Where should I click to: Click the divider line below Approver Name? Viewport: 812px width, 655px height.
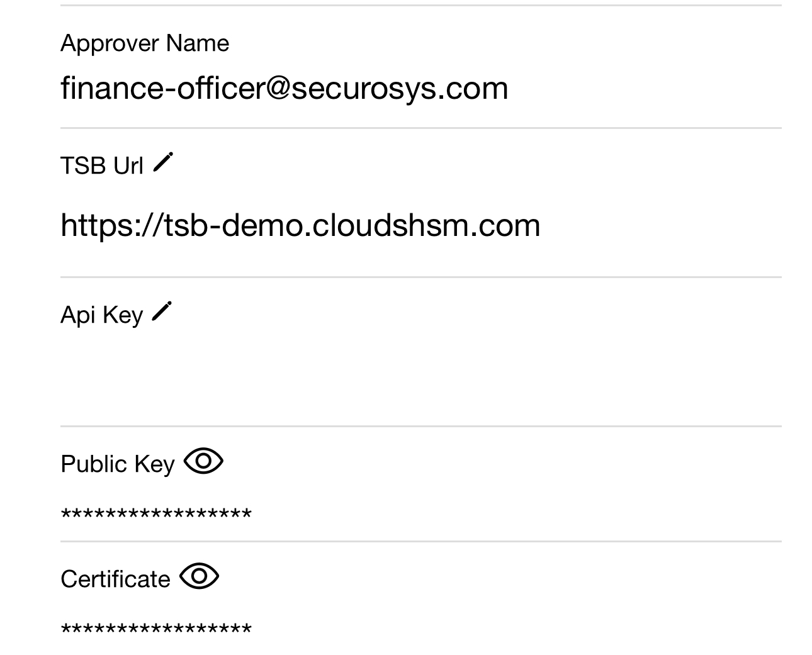pos(420,128)
